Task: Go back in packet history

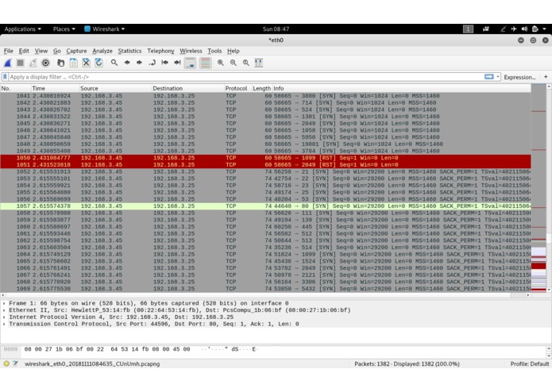Action: click(x=127, y=63)
